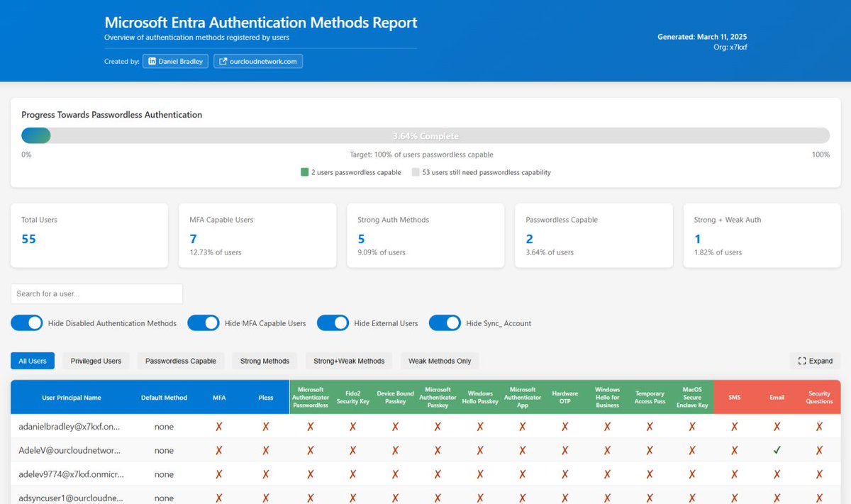Click Temporary Access Pass column header
Viewport: 851px width, 504px height.
[x=650, y=398]
